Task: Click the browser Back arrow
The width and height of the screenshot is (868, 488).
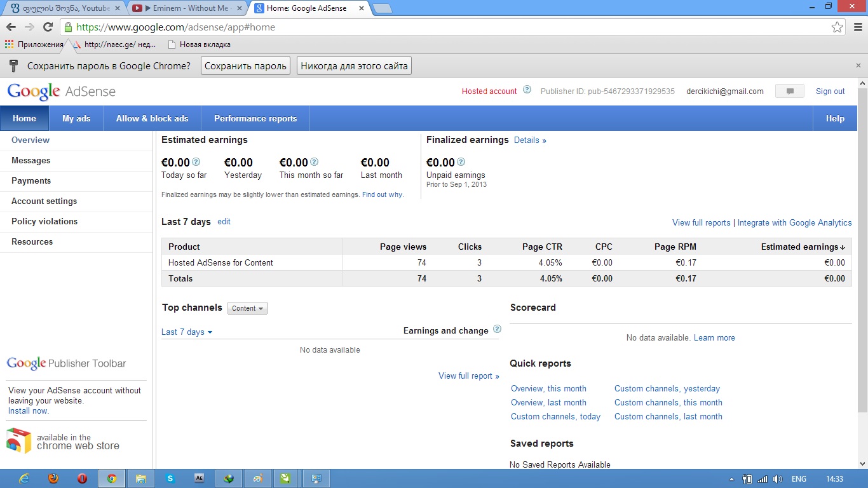Action: pyautogui.click(x=11, y=27)
